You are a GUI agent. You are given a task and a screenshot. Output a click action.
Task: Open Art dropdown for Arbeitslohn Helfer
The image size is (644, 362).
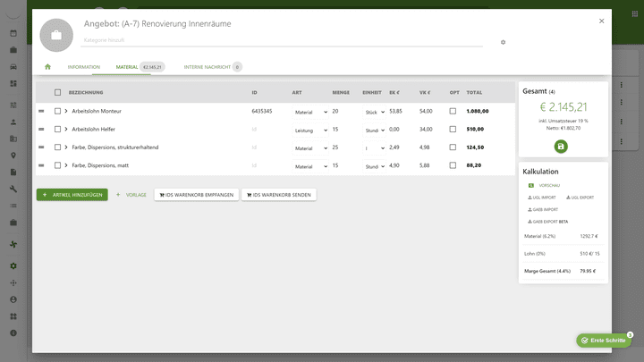tap(310, 130)
